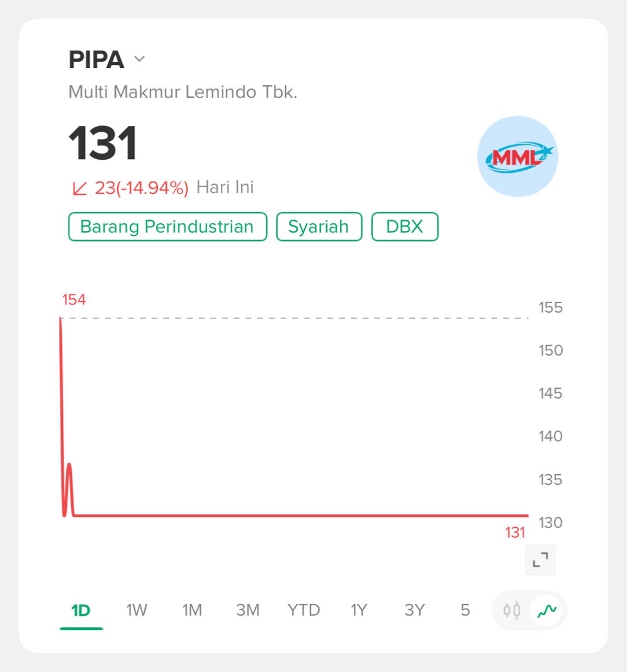Image resolution: width=627 pixels, height=672 pixels.
Task: Open the Barang Perindustrian sector tag
Action: click(167, 226)
